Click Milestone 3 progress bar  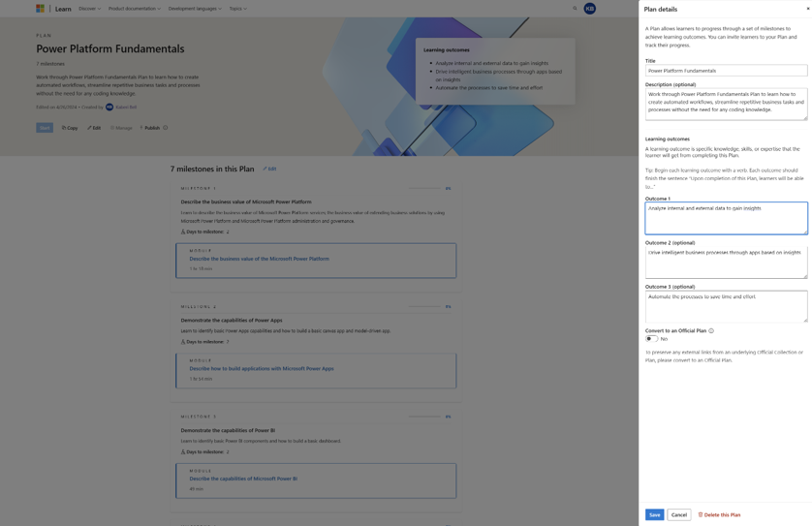pos(424,417)
